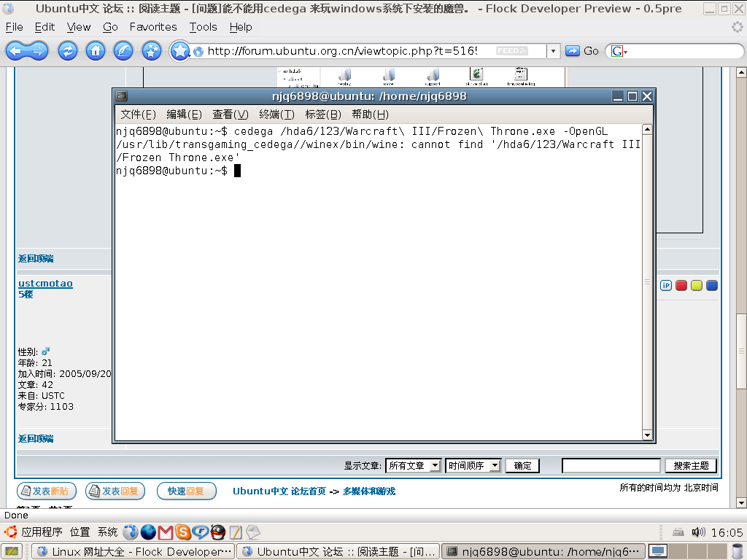Star this page with the favorite button
This screenshot has height=560, width=747.
point(179,51)
